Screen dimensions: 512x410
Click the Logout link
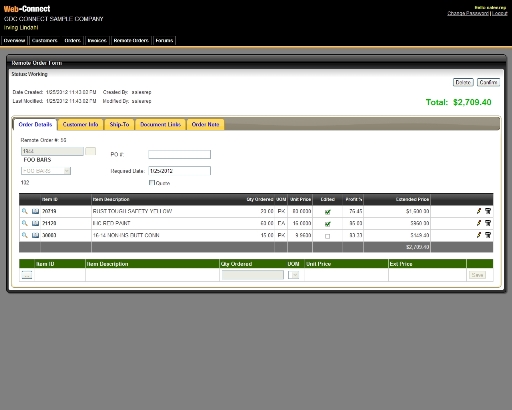point(500,13)
